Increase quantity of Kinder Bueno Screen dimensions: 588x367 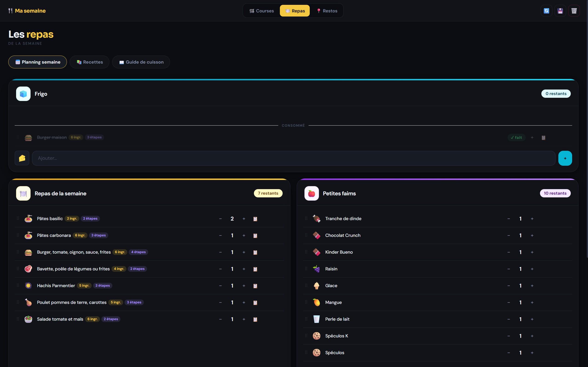532,252
